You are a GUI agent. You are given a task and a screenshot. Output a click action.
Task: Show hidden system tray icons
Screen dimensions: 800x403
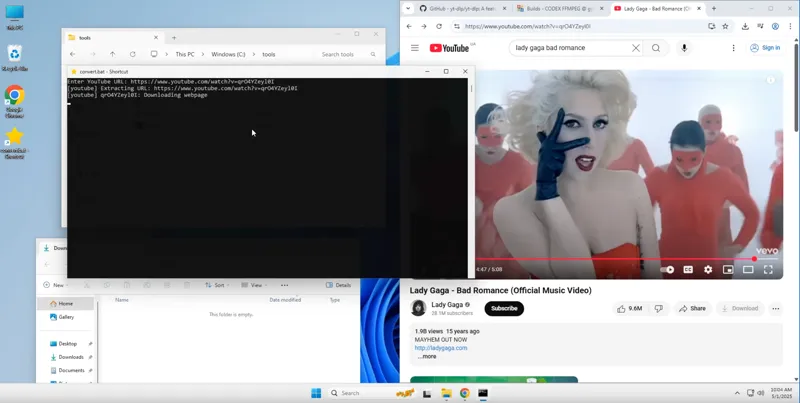[737, 393]
